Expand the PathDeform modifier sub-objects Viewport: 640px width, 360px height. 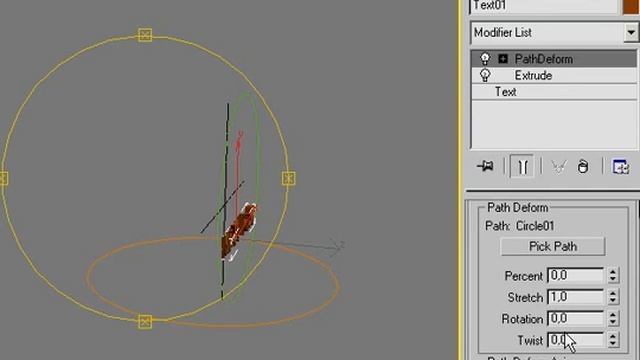(503, 59)
